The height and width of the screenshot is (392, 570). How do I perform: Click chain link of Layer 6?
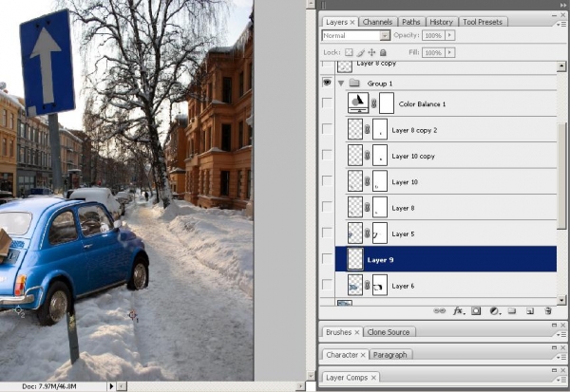367,285
